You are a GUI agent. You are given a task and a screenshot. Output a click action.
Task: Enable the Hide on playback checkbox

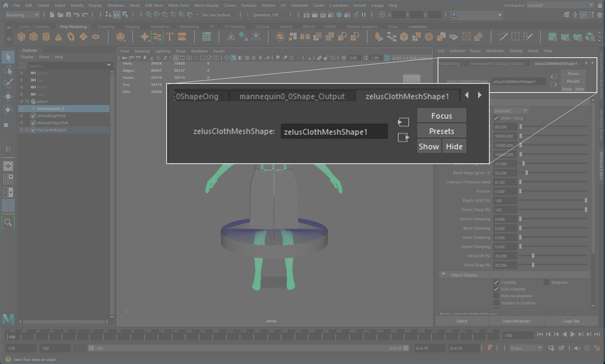pyautogui.click(x=496, y=296)
